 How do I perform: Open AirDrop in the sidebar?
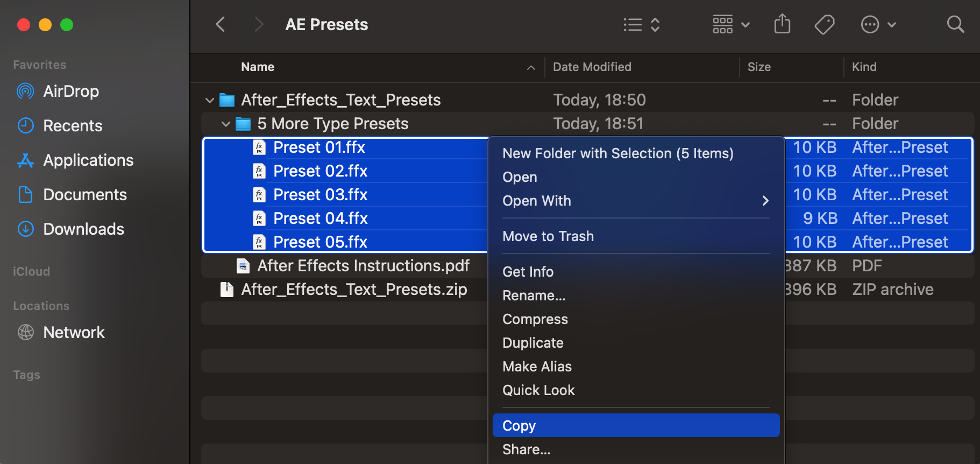(x=70, y=92)
